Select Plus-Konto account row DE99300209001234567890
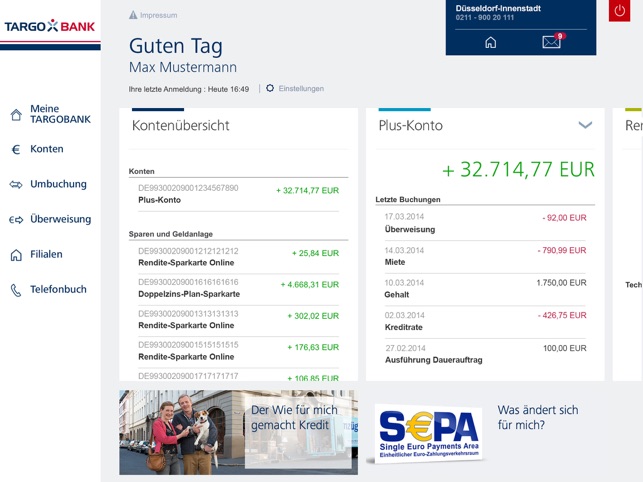Image resolution: width=643 pixels, height=482 pixels. point(238,194)
